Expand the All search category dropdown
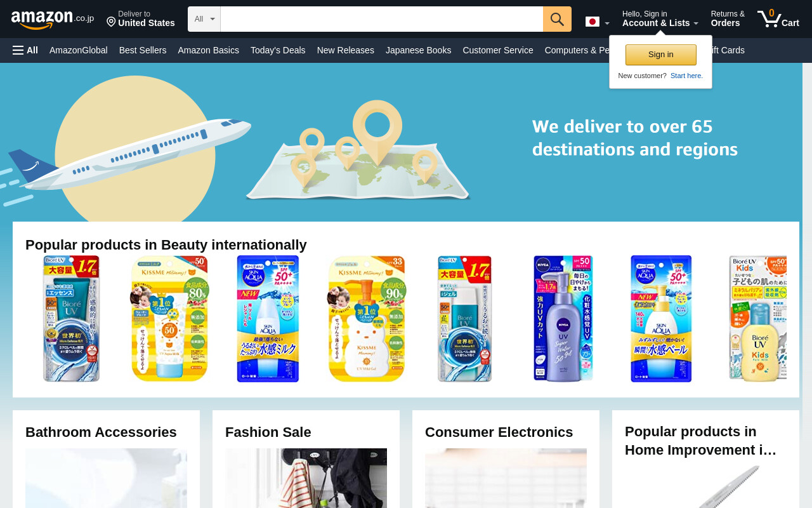 coord(204,19)
